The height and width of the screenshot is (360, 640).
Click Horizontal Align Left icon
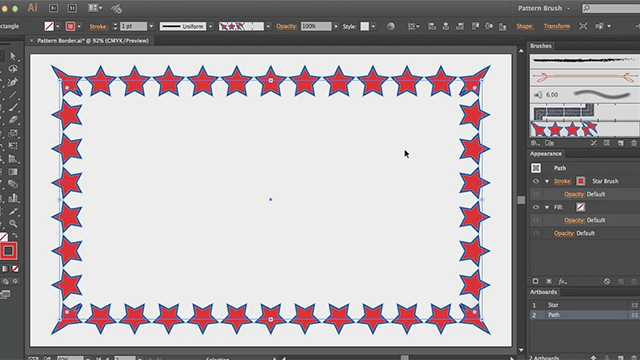[x=432, y=27]
